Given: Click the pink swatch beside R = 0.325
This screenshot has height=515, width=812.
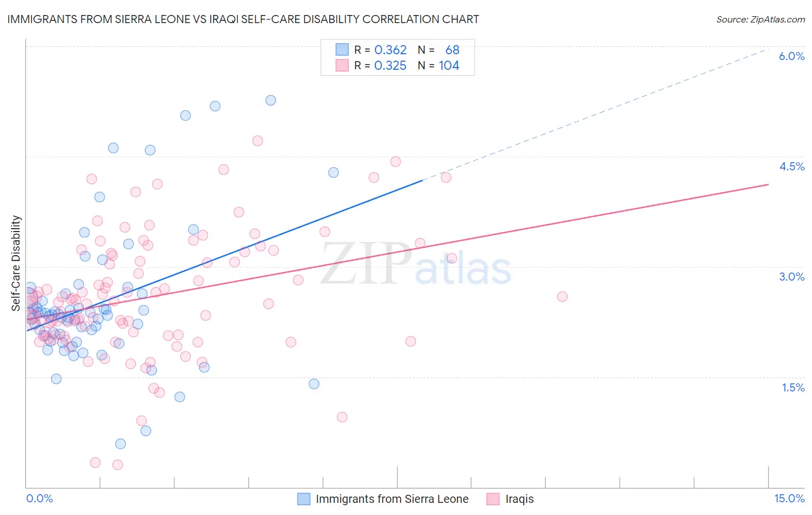Looking at the screenshot, I should (x=342, y=65).
